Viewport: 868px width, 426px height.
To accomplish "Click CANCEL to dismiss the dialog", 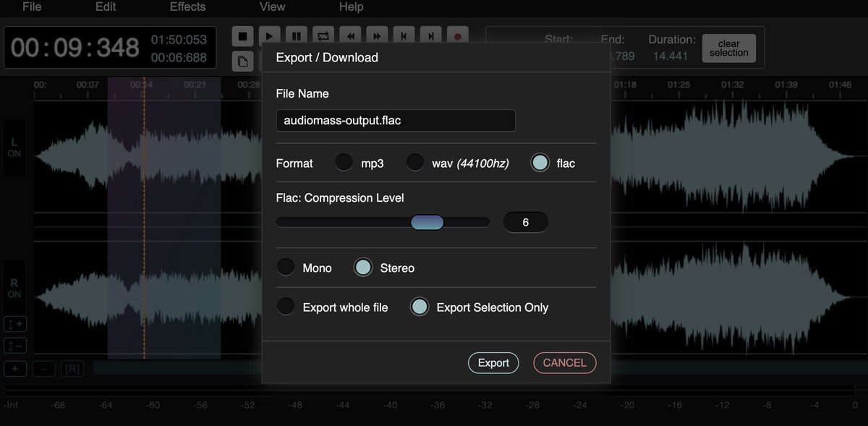I will pyautogui.click(x=564, y=362).
